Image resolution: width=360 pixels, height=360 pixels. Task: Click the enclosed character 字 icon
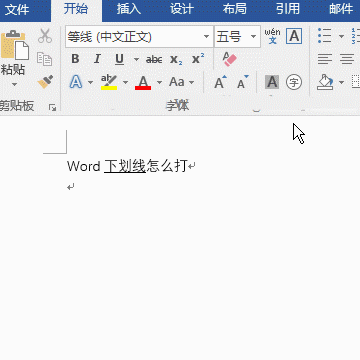(294, 82)
